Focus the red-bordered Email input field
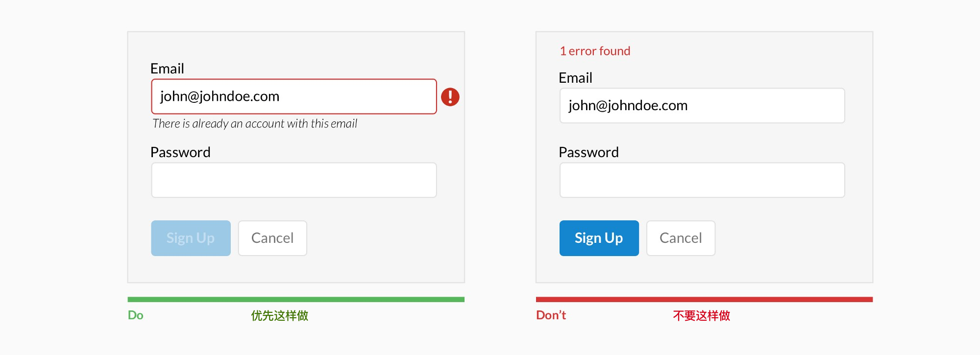The width and height of the screenshot is (980, 355). tap(294, 96)
